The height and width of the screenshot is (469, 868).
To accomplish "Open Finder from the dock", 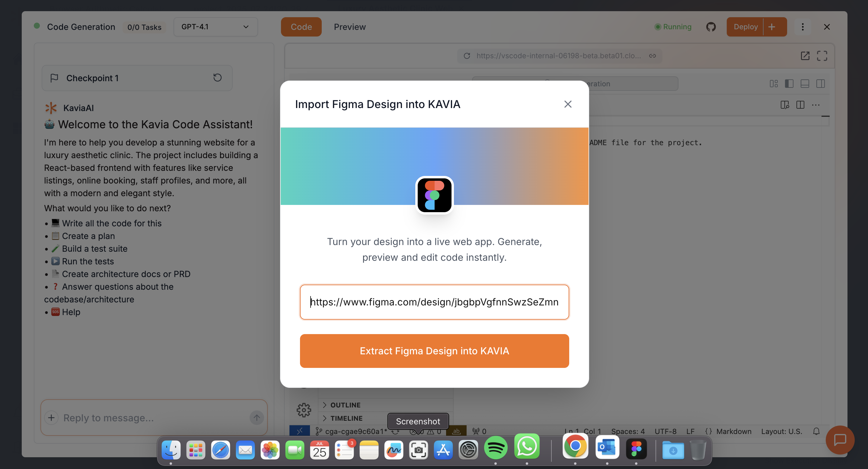I will pyautogui.click(x=171, y=449).
